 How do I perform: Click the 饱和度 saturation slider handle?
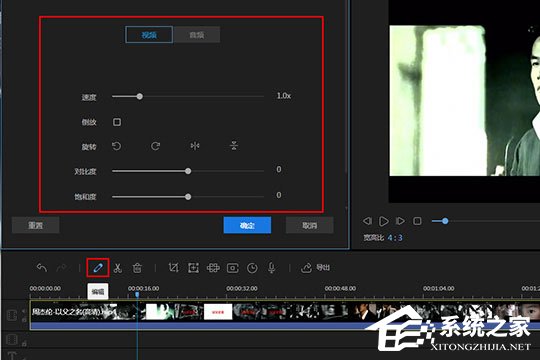coord(188,197)
